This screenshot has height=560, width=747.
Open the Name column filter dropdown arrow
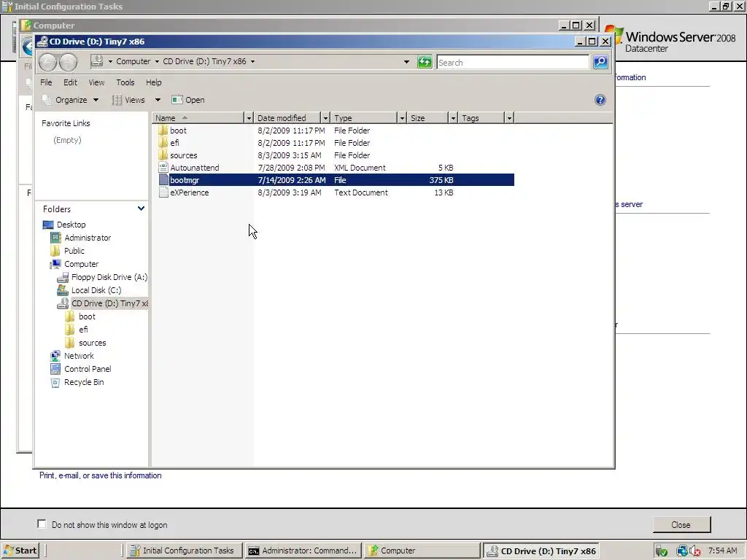(x=249, y=118)
